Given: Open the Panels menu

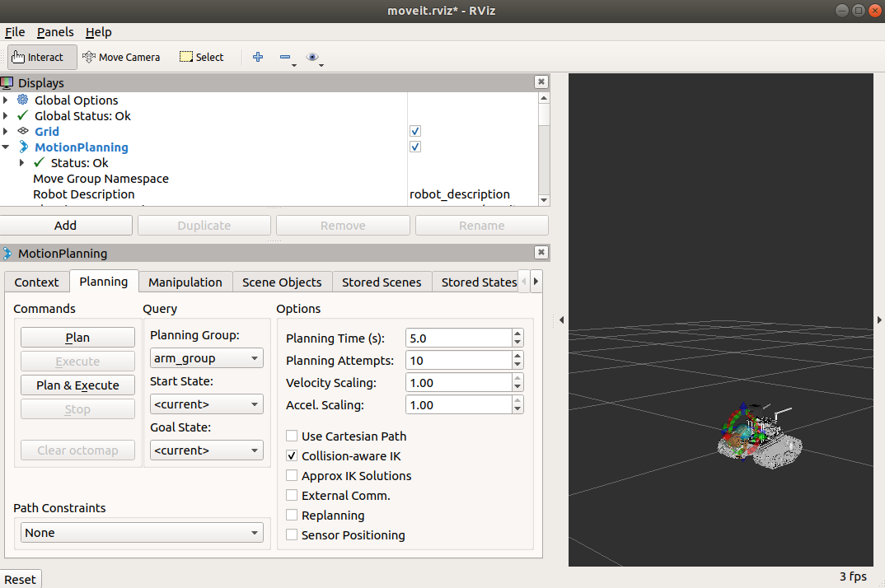Looking at the screenshot, I should 55,32.
